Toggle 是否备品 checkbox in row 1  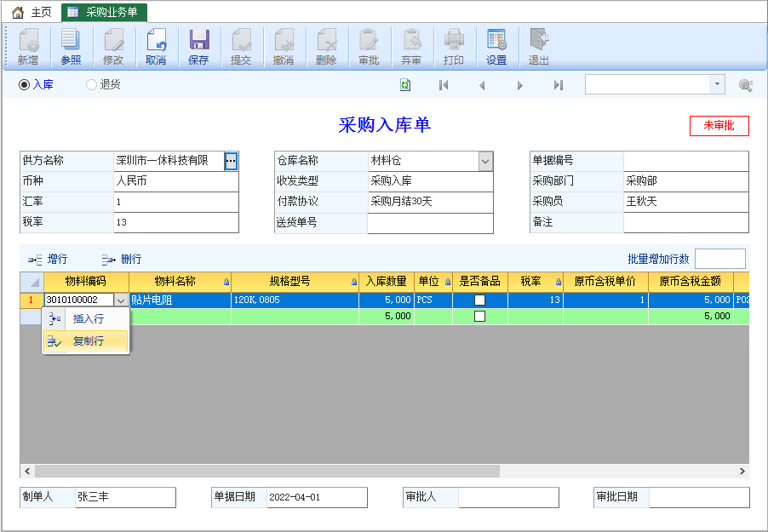coord(480,300)
